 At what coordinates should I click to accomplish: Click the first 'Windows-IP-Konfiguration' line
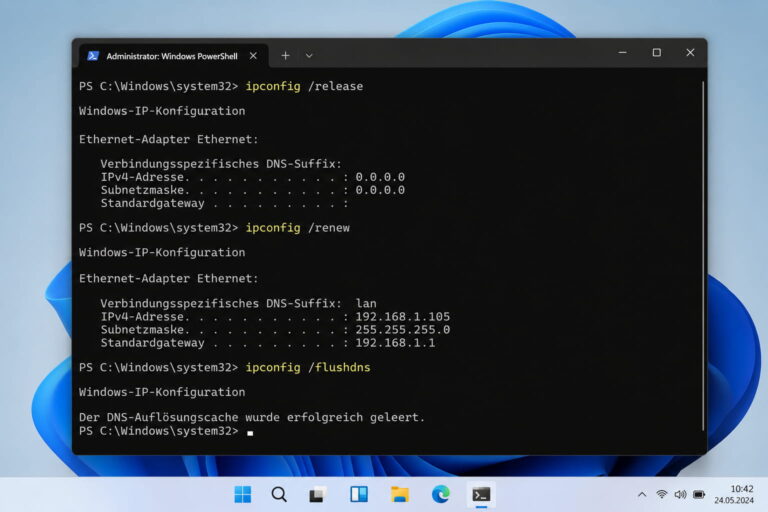[162, 111]
